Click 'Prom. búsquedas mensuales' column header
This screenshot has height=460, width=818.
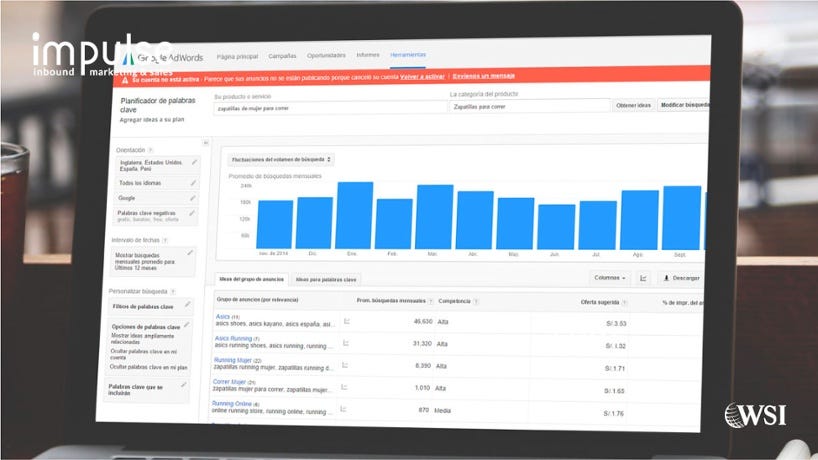pos(391,301)
